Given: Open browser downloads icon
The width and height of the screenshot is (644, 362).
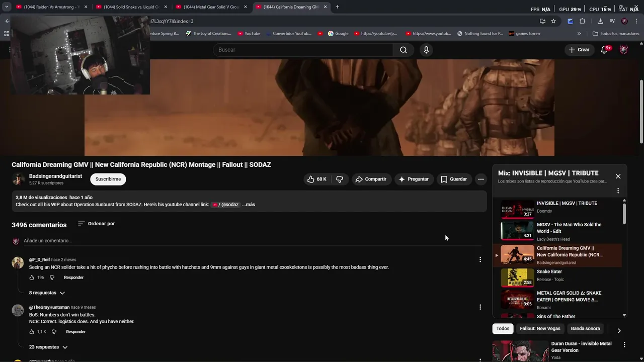Looking at the screenshot, I should (600, 21).
